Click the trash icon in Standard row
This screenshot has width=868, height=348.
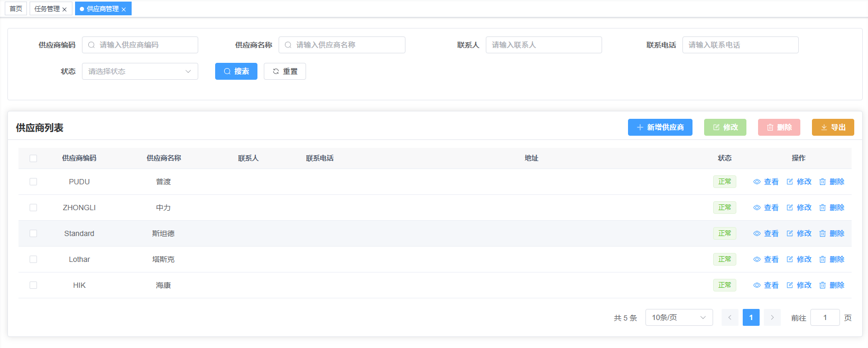click(x=823, y=233)
